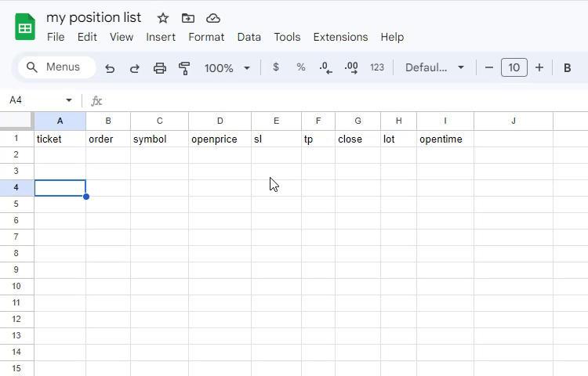The image size is (588, 376).
Task: Format as currency with dollar icon
Action: point(276,67)
